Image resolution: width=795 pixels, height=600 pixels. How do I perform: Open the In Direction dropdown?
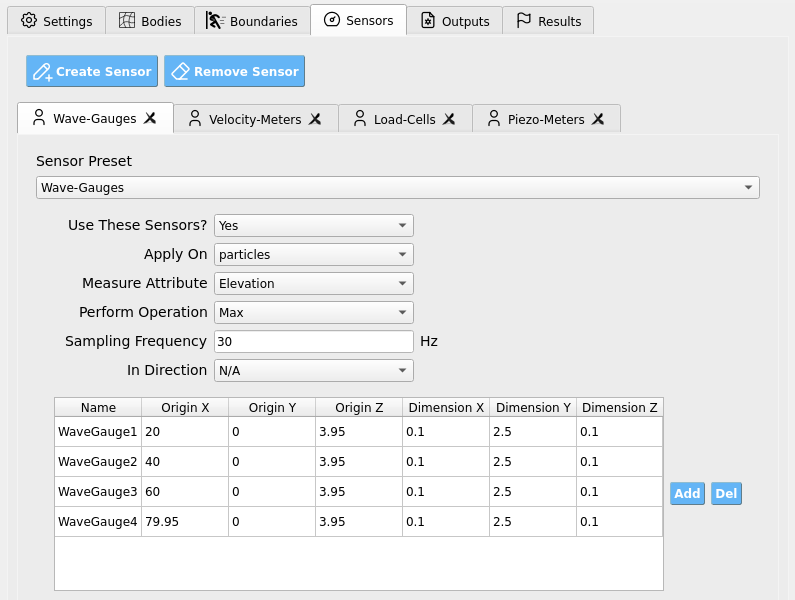point(313,370)
